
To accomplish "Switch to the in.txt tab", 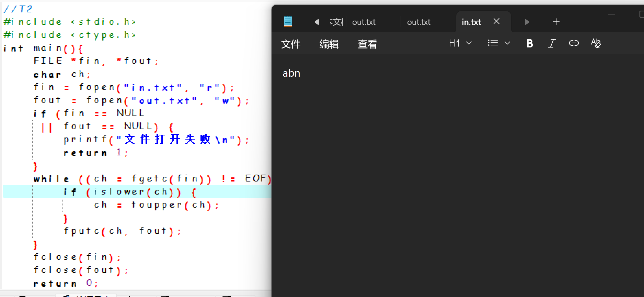I will pos(471,22).
